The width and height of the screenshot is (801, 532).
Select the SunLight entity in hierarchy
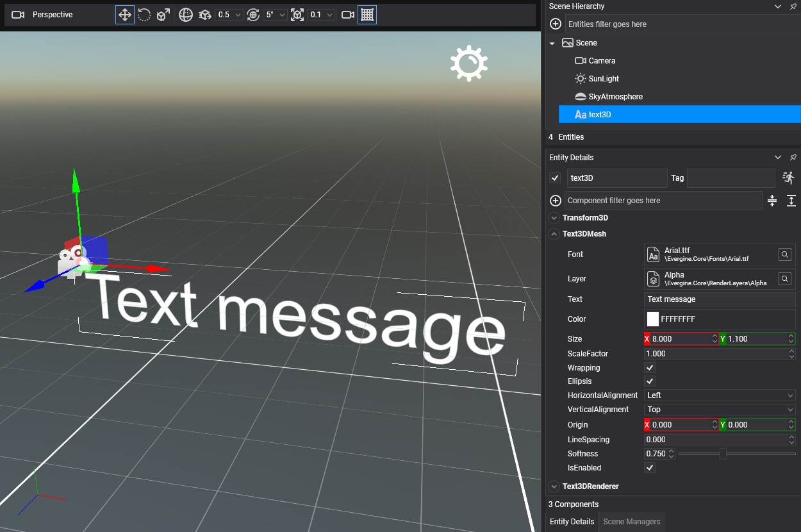604,79
